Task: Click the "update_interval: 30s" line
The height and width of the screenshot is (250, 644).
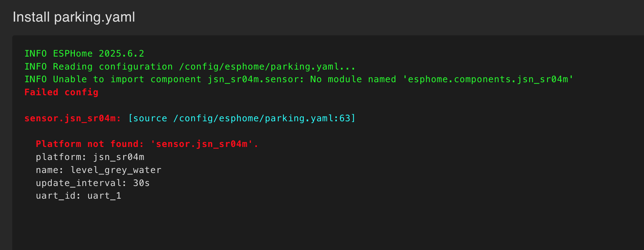Action: point(93,183)
